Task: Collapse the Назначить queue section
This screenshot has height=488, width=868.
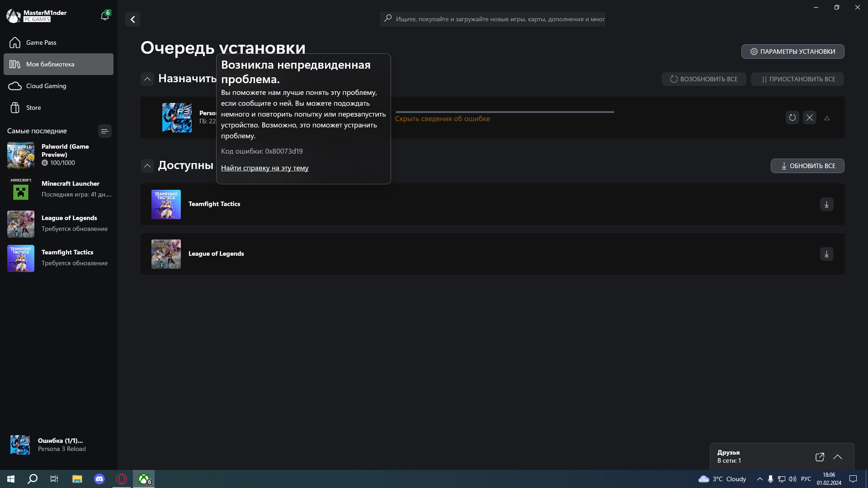Action: [147, 79]
